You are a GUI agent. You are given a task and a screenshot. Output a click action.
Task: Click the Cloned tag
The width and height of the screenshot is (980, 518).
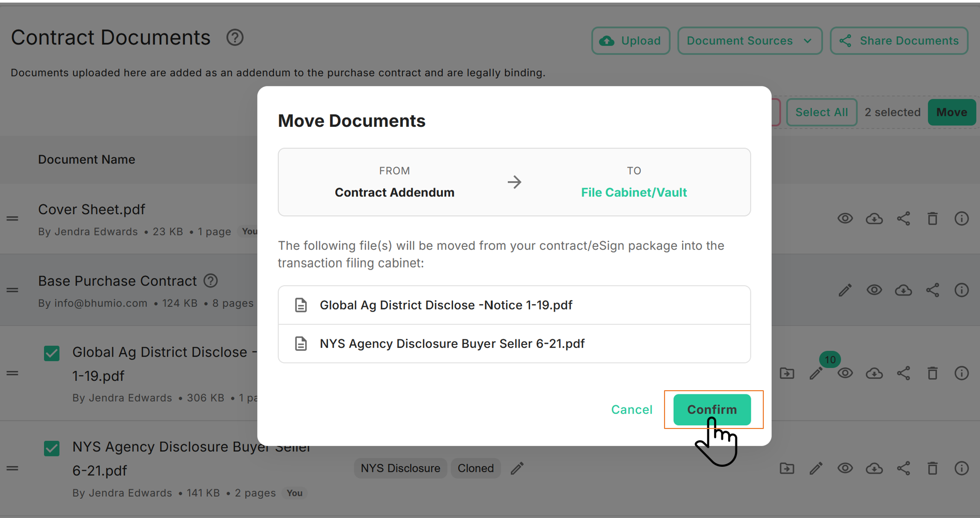click(x=475, y=468)
